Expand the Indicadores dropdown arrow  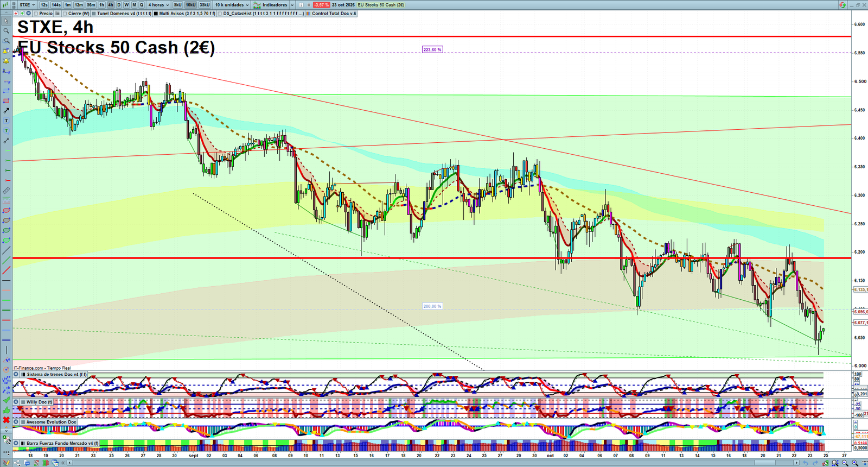click(292, 5)
